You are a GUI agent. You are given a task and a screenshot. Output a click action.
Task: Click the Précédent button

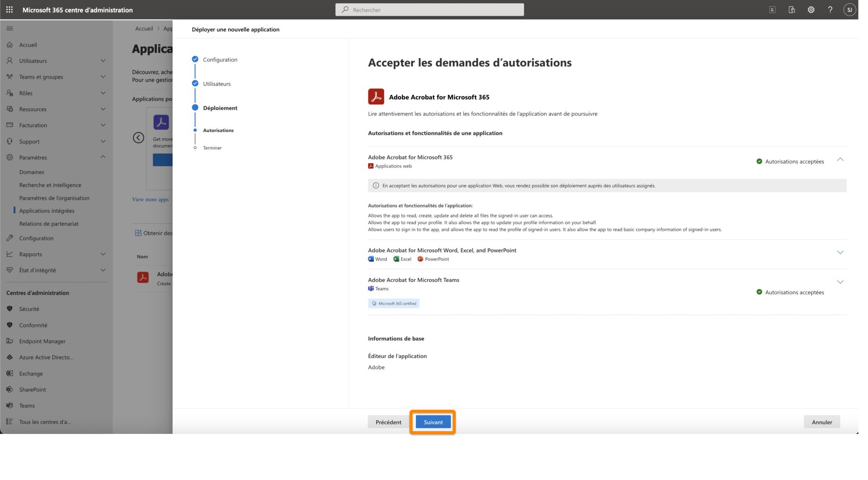(x=388, y=422)
